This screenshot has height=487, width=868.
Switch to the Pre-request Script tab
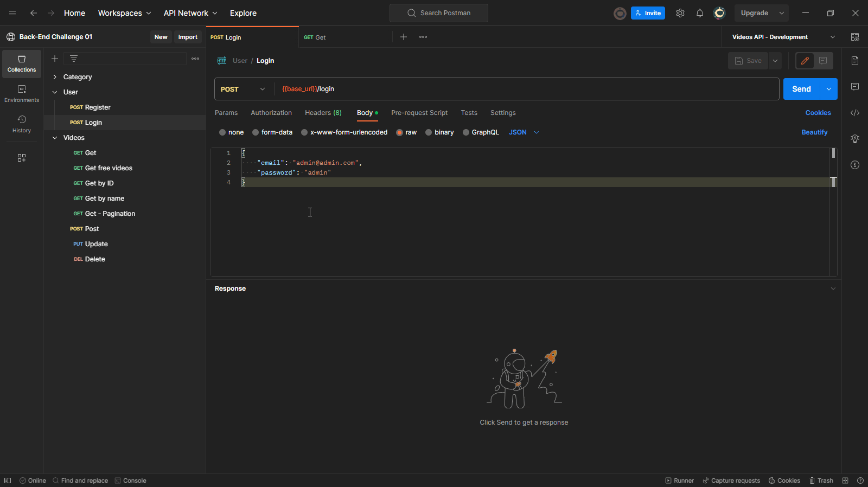pos(419,113)
